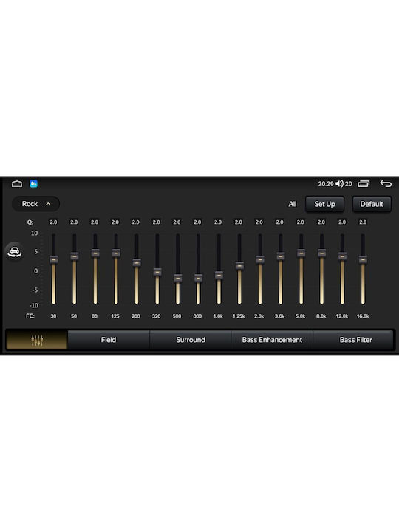This screenshot has width=399, height=532.
Task: Switch to the Surround tab
Action: pyautogui.click(x=191, y=340)
